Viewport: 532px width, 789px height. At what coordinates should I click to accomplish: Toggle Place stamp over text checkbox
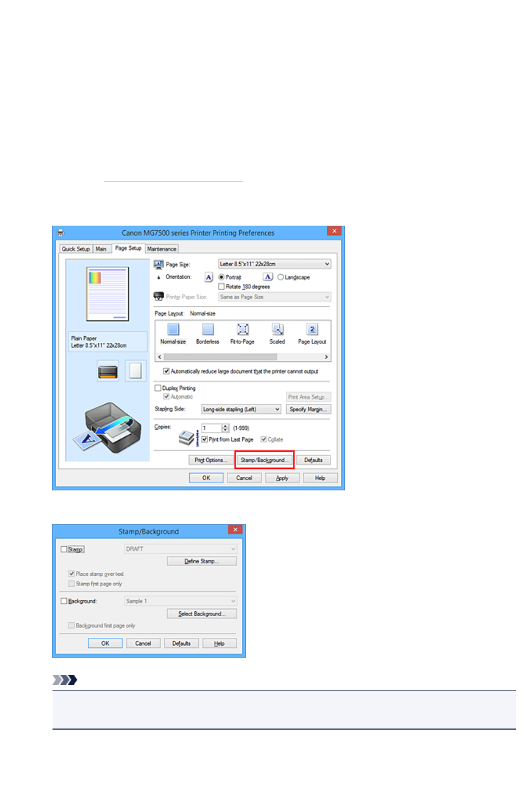(71, 574)
